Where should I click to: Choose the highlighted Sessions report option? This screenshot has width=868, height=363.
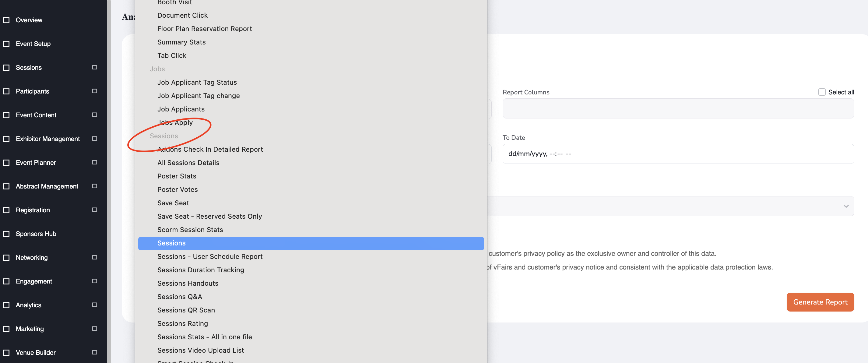(x=171, y=243)
